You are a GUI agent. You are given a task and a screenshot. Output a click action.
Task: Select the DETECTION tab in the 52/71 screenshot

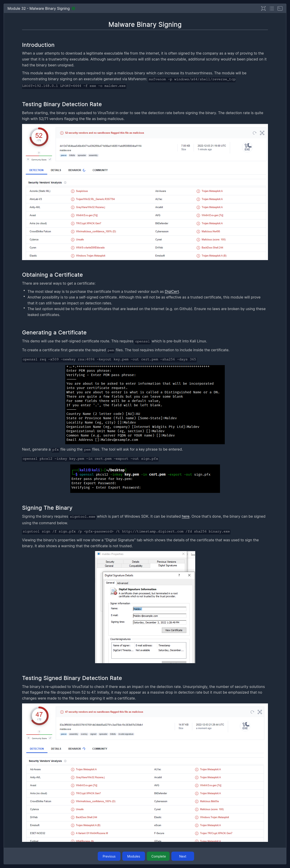(x=36, y=170)
